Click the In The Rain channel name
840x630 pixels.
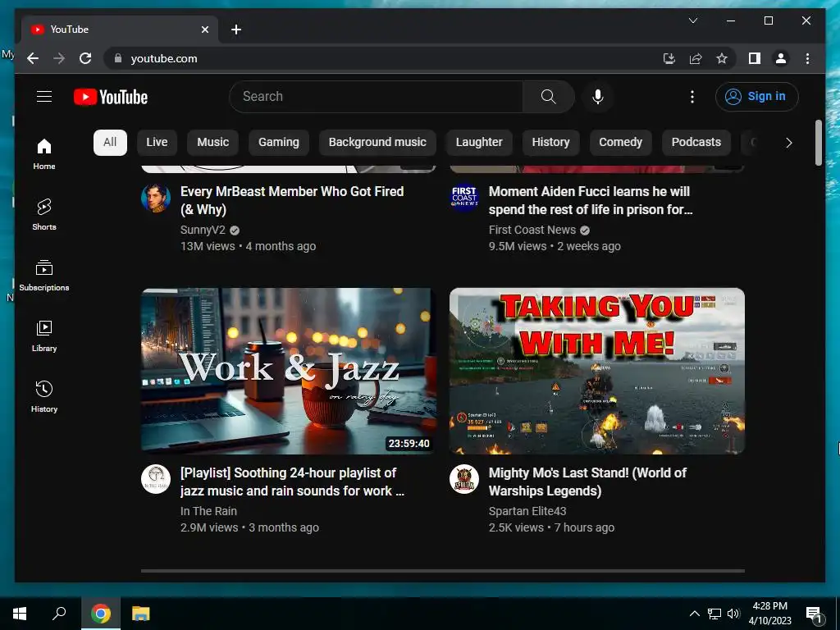[x=208, y=511]
